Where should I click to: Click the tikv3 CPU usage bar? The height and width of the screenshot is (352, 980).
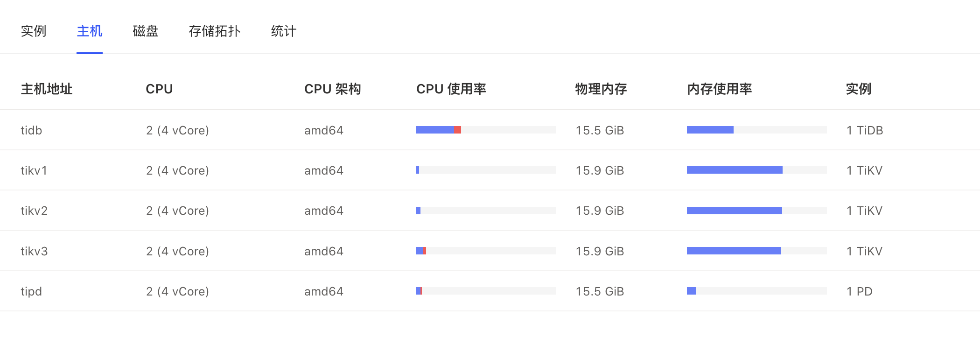[x=486, y=251]
